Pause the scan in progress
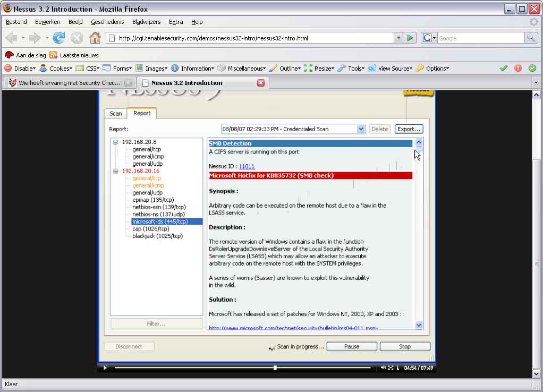 click(x=352, y=346)
